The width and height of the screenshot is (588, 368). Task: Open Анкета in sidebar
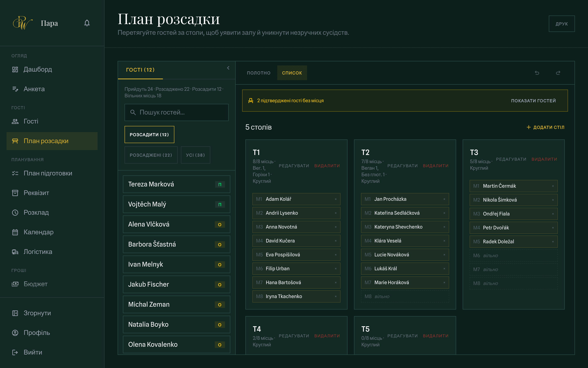click(x=52, y=89)
